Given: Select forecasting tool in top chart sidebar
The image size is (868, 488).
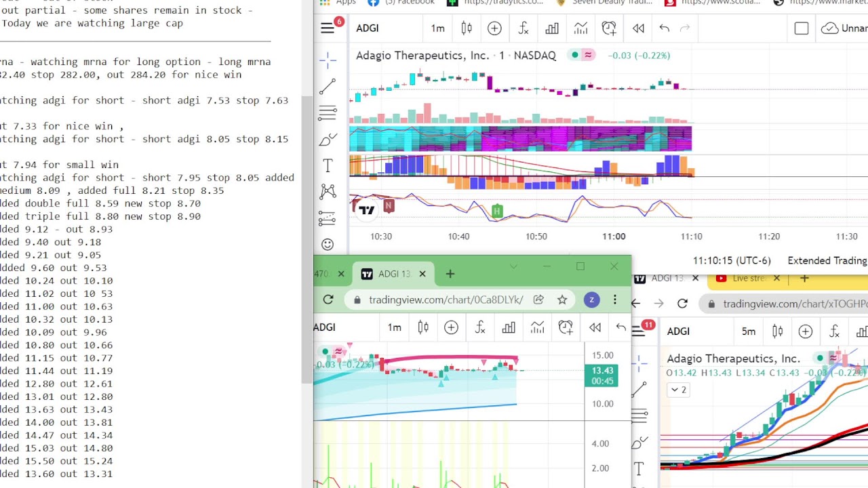Looking at the screenshot, I should [x=328, y=218].
